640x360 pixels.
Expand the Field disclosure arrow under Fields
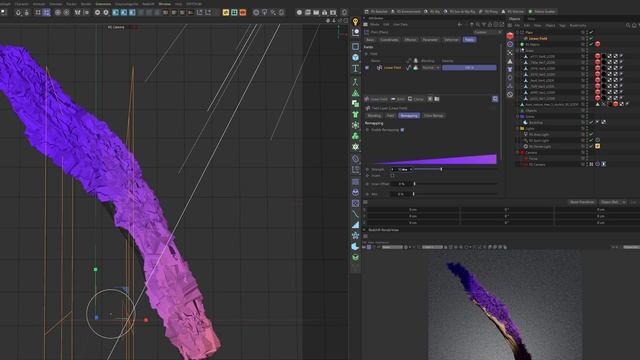366,54
